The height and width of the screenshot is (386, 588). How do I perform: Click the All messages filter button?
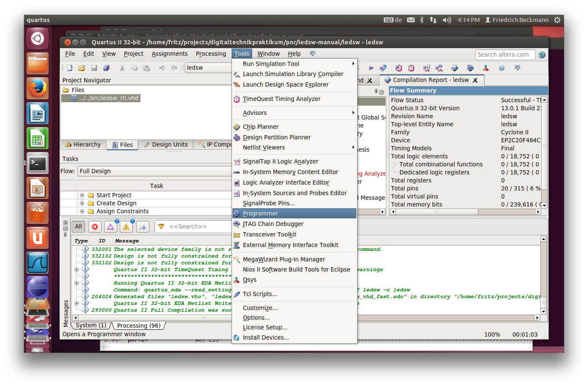78,226
